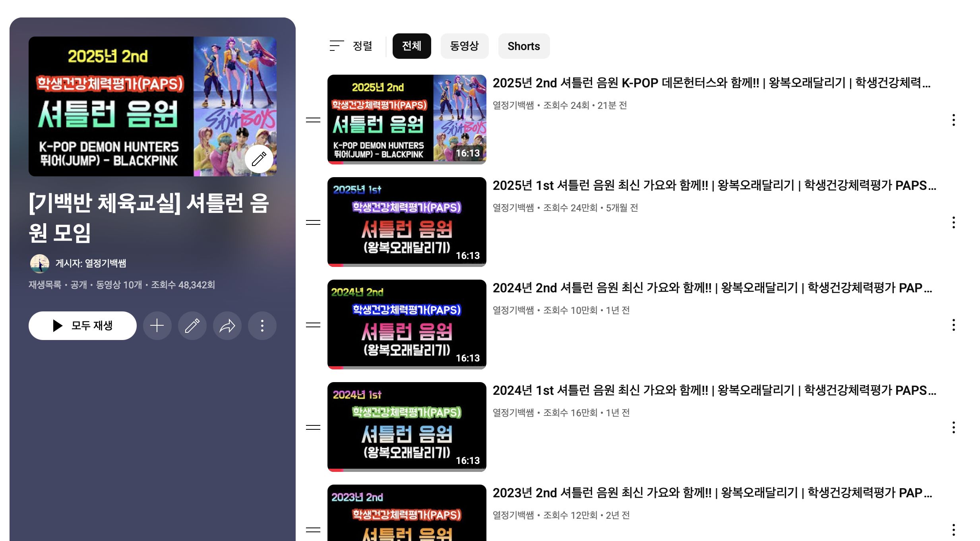Grab reorder handle of 2023년 2nd video
980x541 pixels.
coord(313,530)
